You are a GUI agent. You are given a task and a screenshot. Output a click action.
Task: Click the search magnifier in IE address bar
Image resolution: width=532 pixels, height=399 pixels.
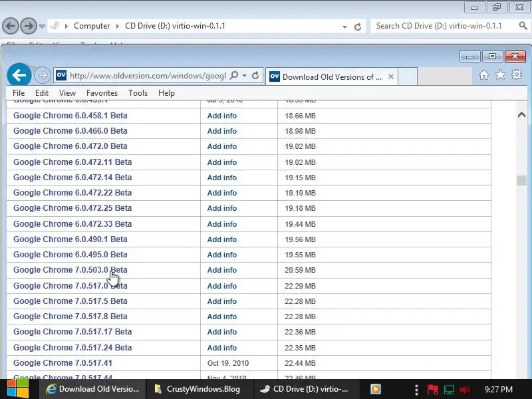pos(234,75)
